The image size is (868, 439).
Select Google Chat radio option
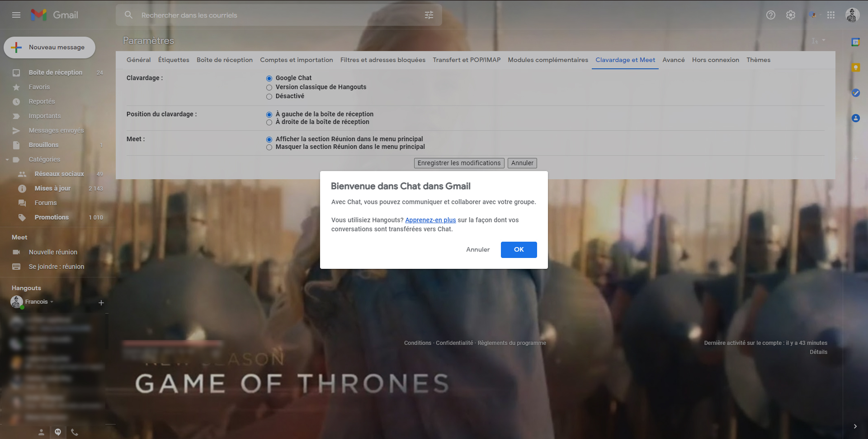click(x=269, y=78)
